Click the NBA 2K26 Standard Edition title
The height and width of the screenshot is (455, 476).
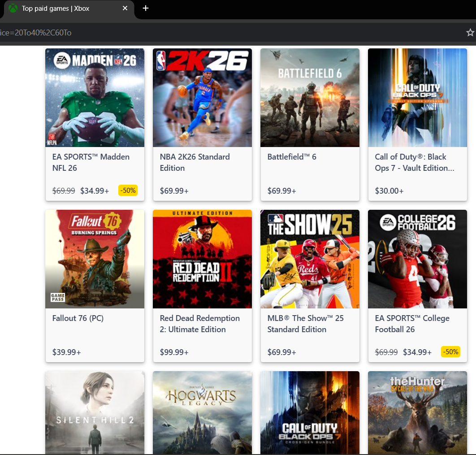[x=195, y=162]
